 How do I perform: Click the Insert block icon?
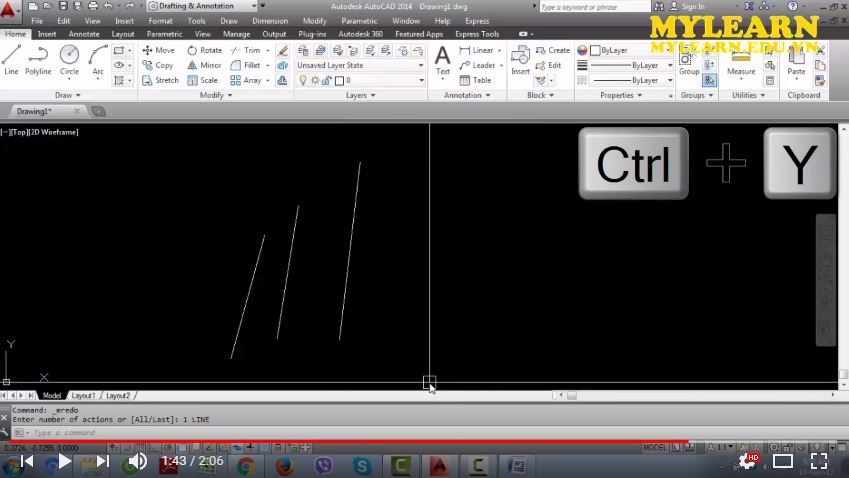520,60
